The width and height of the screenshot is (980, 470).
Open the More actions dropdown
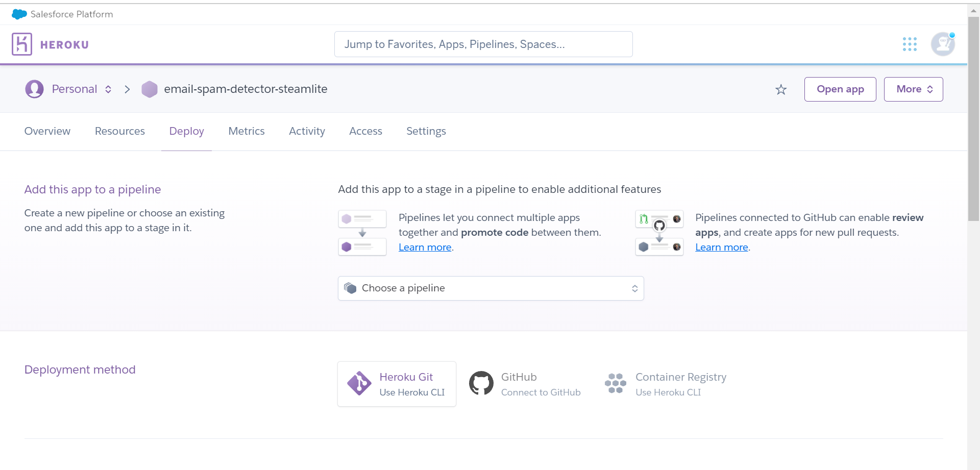(x=913, y=89)
